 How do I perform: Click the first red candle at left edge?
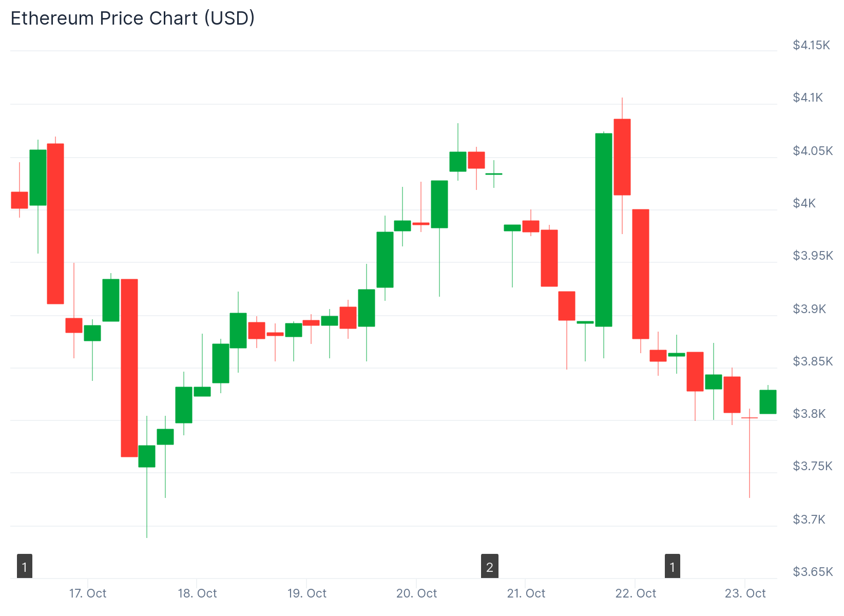[20, 200]
